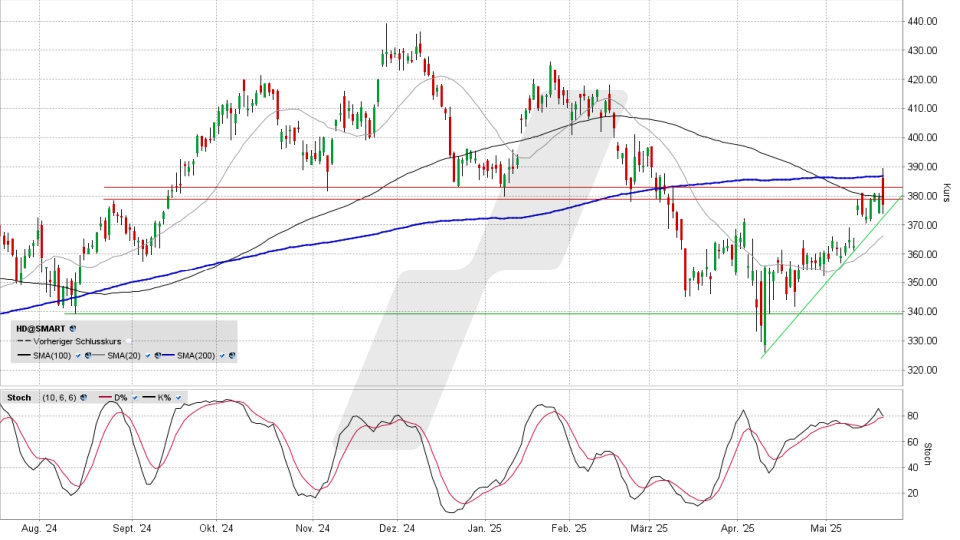Click the SMA(200) legend label
Screen dimensions: 960x540
(196, 356)
